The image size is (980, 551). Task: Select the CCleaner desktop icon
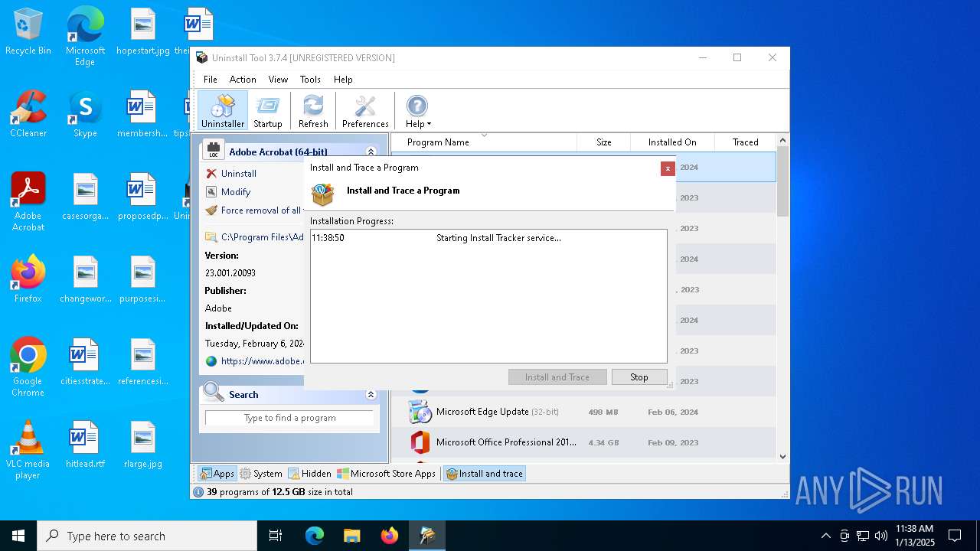[28, 114]
